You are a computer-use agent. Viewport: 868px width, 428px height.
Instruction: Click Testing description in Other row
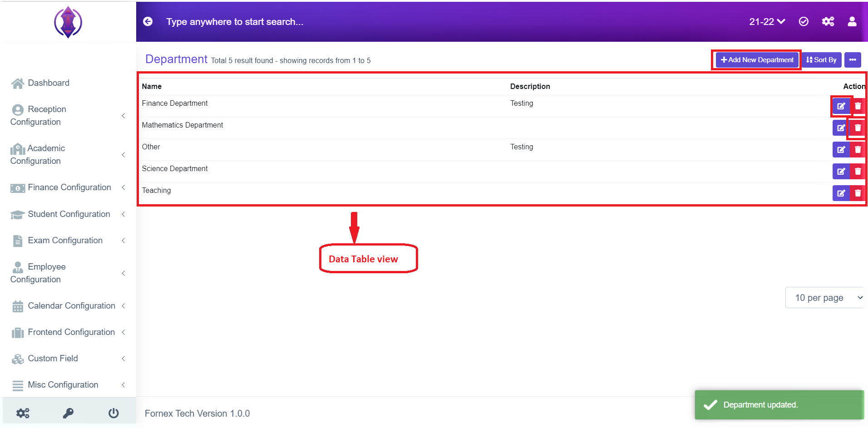coord(522,147)
